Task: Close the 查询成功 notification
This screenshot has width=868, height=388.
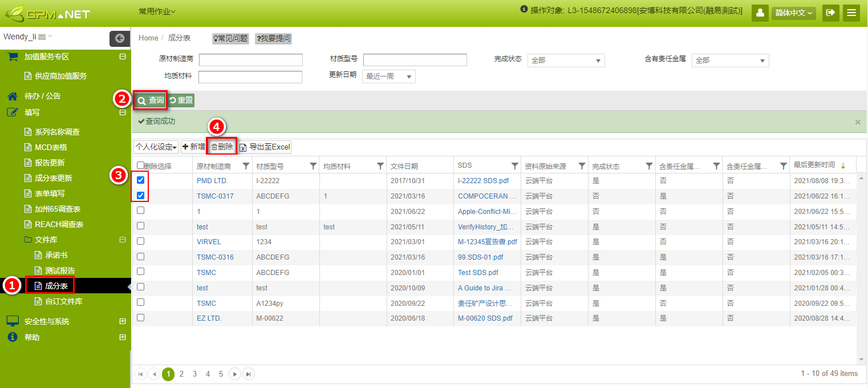Action: 858,122
